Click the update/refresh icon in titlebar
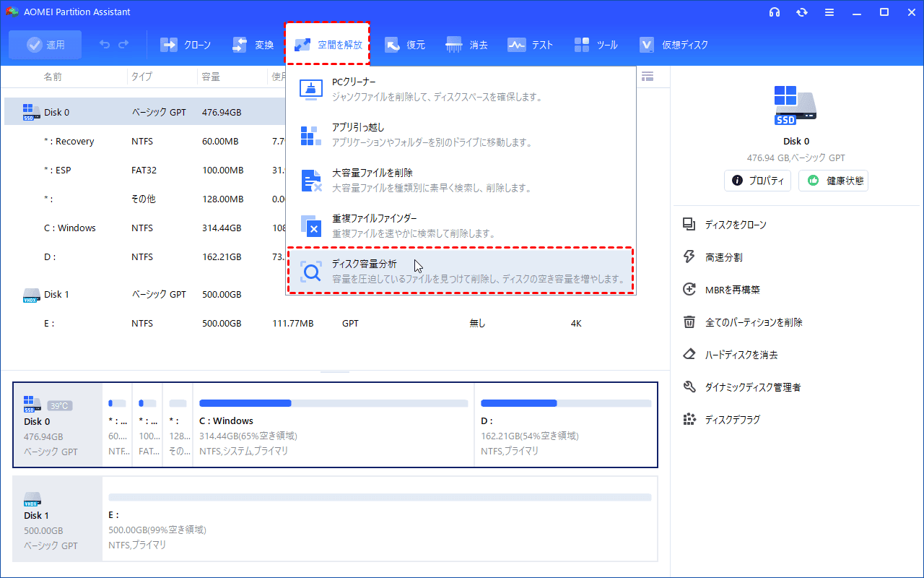Image resolution: width=924 pixels, height=578 pixels. click(x=801, y=12)
